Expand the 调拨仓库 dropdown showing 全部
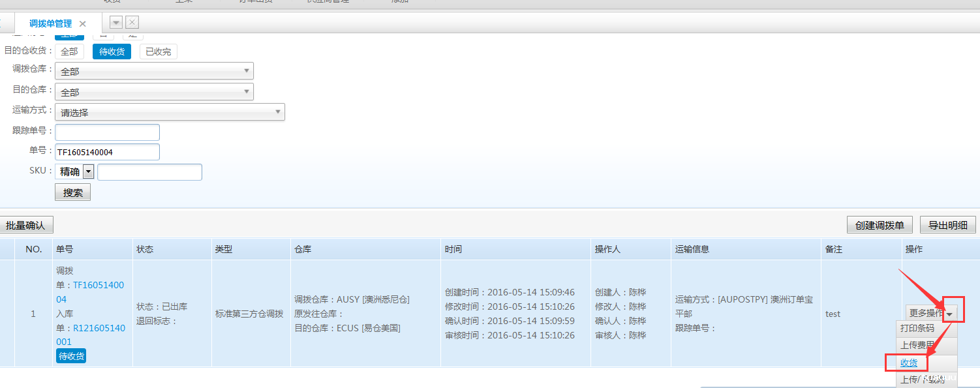This screenshot has height=388, width=980. (247, 70)
